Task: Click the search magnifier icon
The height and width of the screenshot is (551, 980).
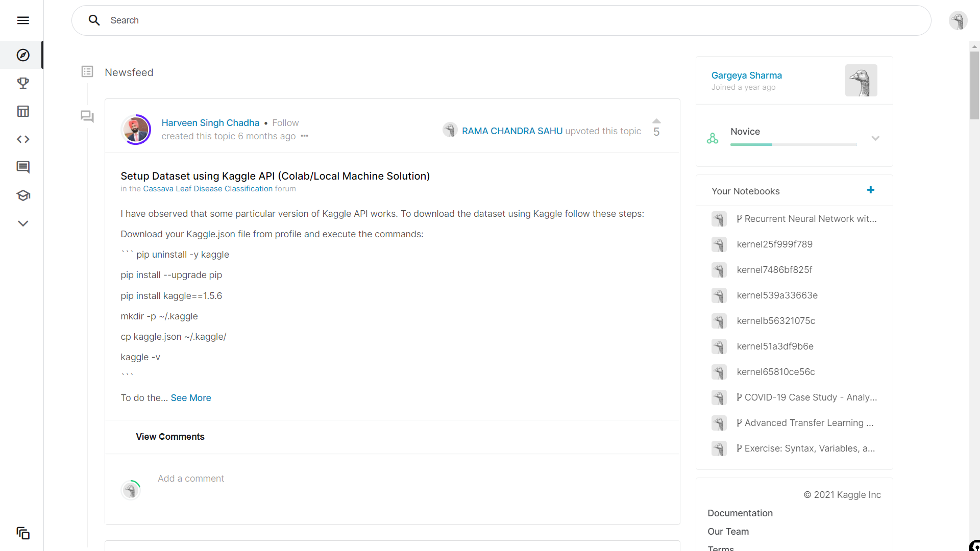Action: tap(94, 20)
